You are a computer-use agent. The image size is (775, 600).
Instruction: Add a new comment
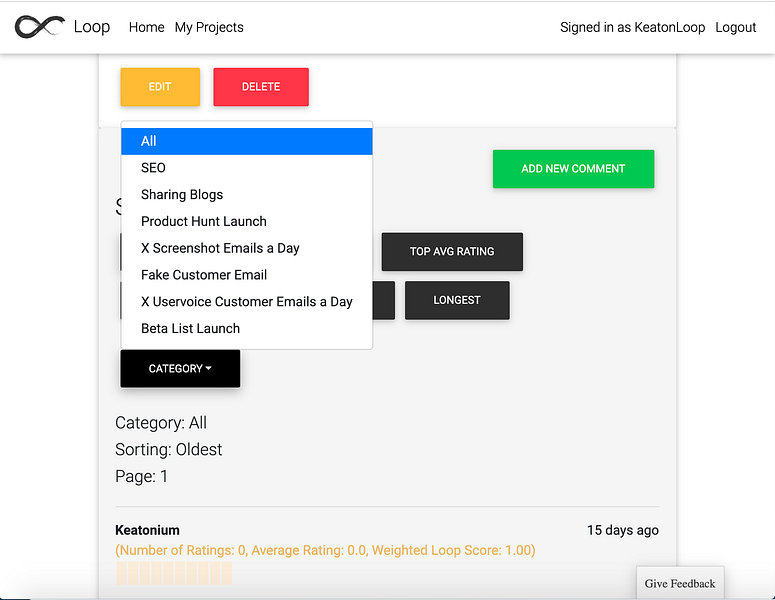[x=573, y=169]
